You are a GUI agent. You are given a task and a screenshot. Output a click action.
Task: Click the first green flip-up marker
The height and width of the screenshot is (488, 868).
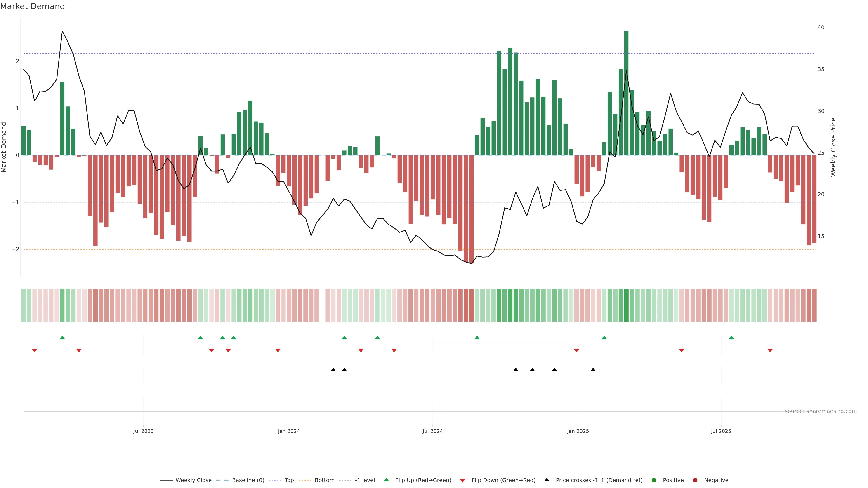click(62, 338)
